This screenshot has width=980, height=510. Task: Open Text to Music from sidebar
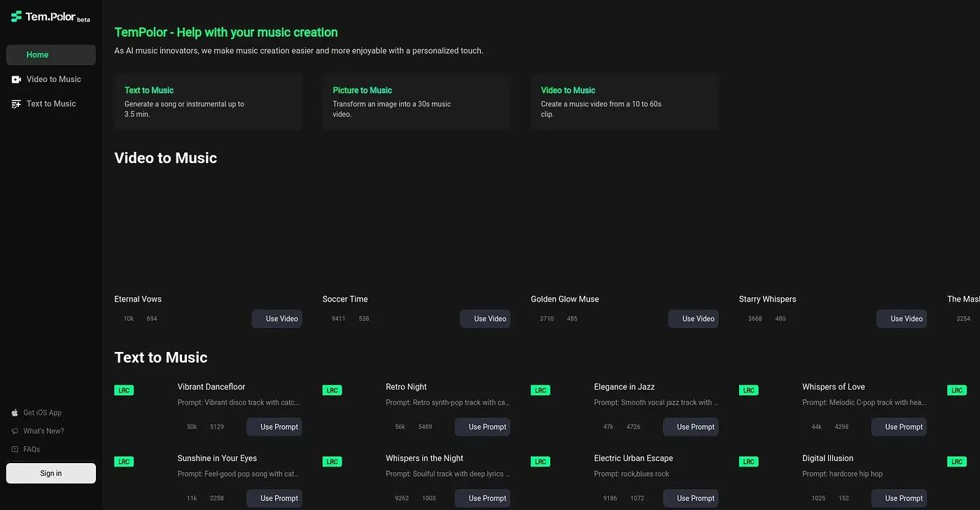tap(51, 104)
